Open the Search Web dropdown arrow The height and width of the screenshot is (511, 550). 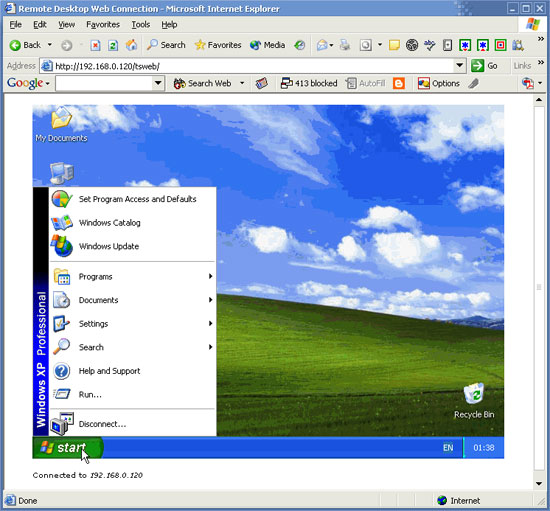(x=242, y=83)
